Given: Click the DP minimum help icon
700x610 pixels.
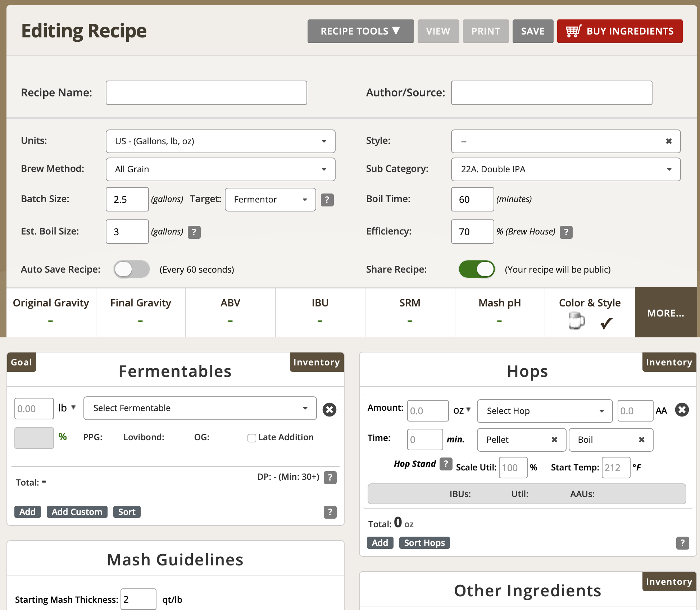Looking at the screenshot, I should (x=330, y=477).
